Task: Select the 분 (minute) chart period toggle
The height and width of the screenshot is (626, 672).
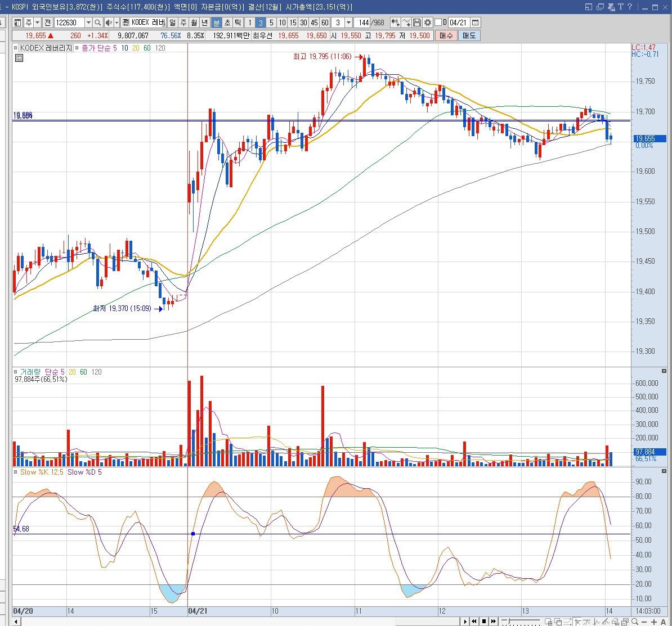Action: tap(217, 22)
